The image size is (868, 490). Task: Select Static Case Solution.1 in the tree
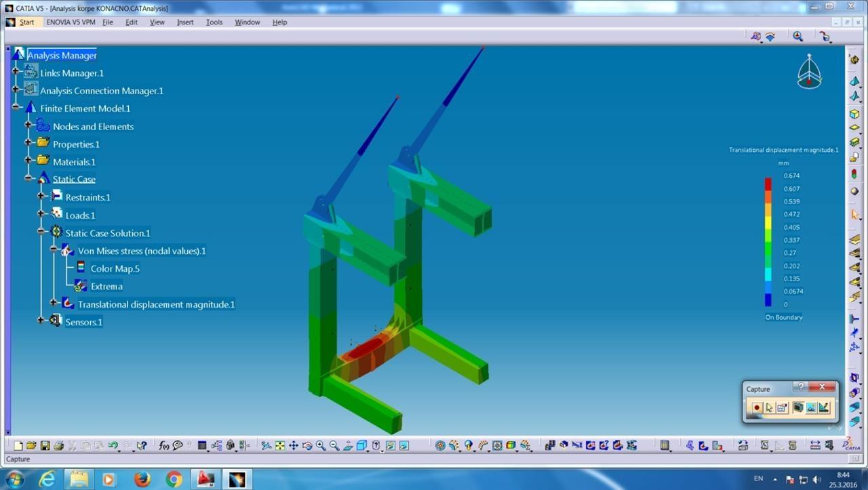(x=108, y=233)
